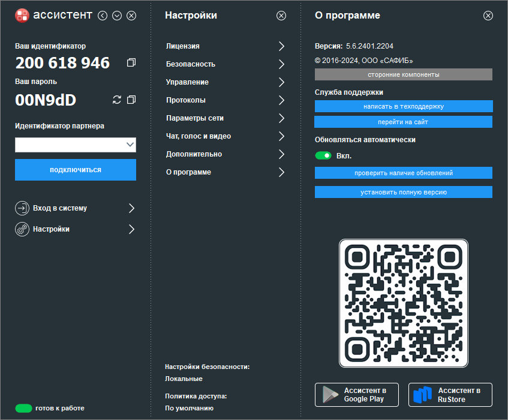508x420 pixels.
Task: Click По умолчанию access policy text
Action: pos(189,409)
